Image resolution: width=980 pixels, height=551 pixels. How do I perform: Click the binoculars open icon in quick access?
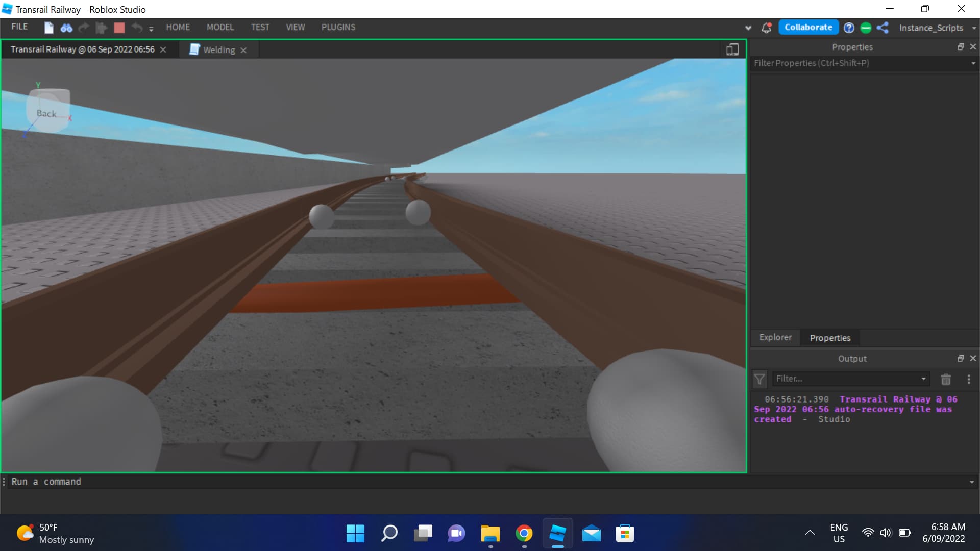66,28
